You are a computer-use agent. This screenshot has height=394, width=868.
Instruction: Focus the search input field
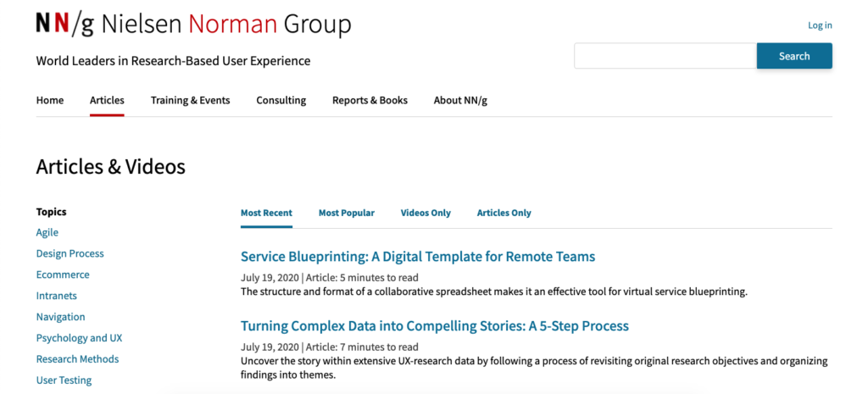(665, 56)
